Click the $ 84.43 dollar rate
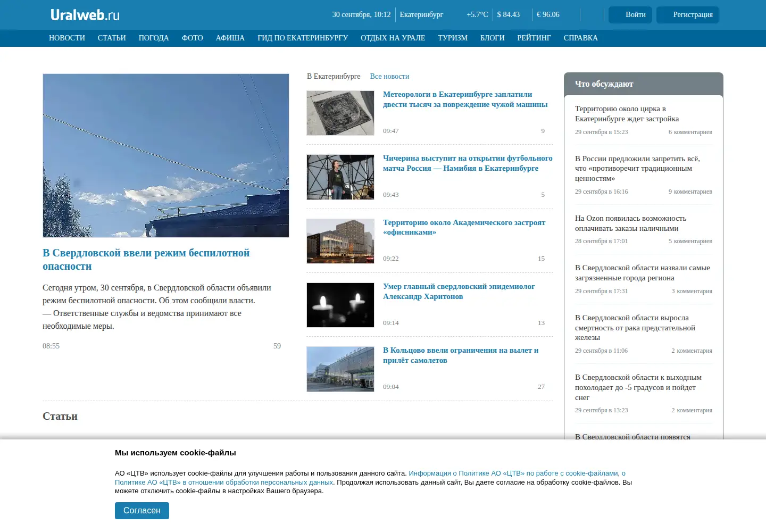The height and width of the screenshot is (532, 766). click(509, 15)
